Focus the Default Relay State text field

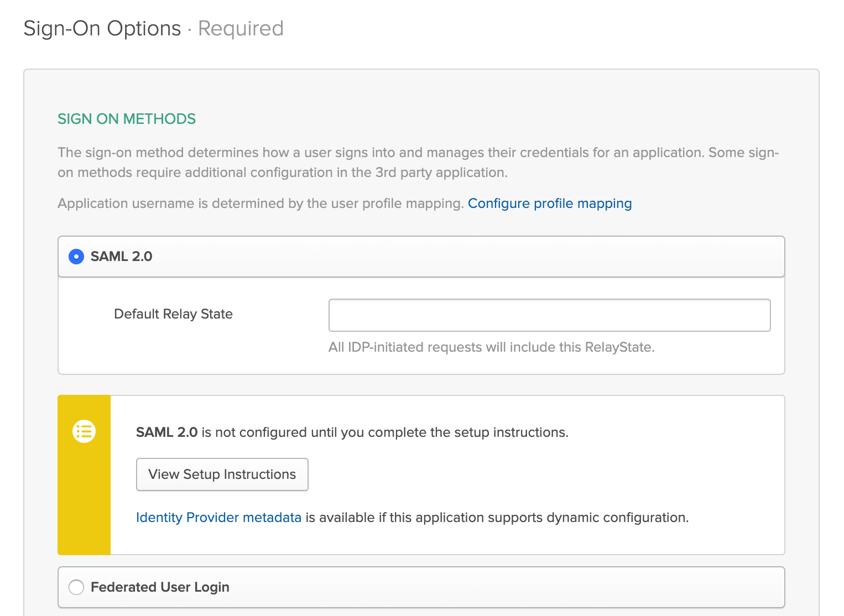[x=549, y=315]
